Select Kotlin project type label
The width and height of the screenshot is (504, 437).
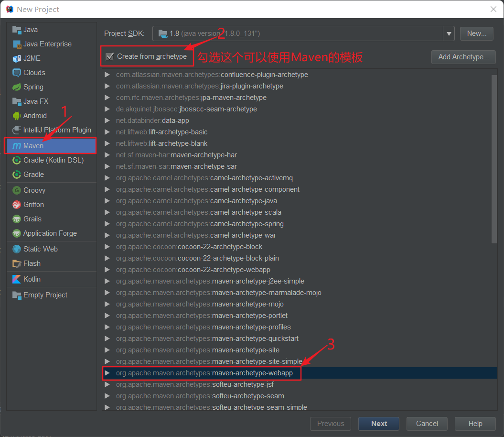coord(32,279)
